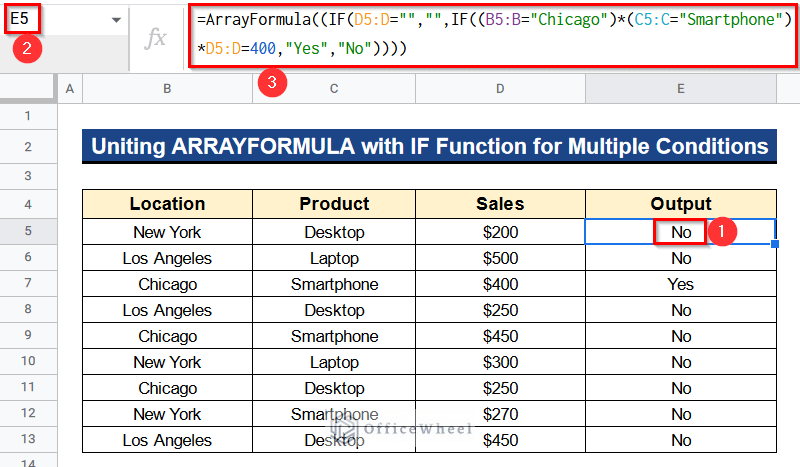
Task: Click '$450' sales cell in row 13
Action: (500, 440)
